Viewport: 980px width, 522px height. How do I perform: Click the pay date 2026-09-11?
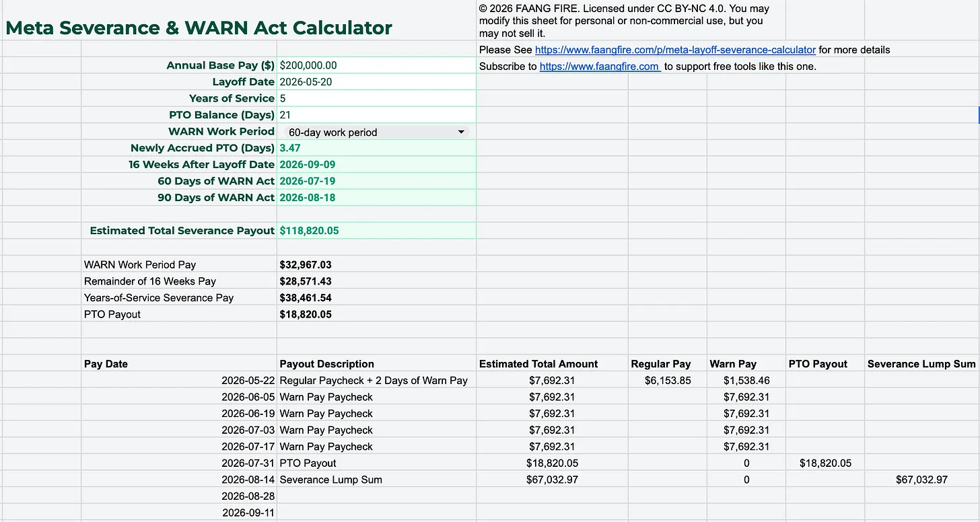tap(248, 513)
